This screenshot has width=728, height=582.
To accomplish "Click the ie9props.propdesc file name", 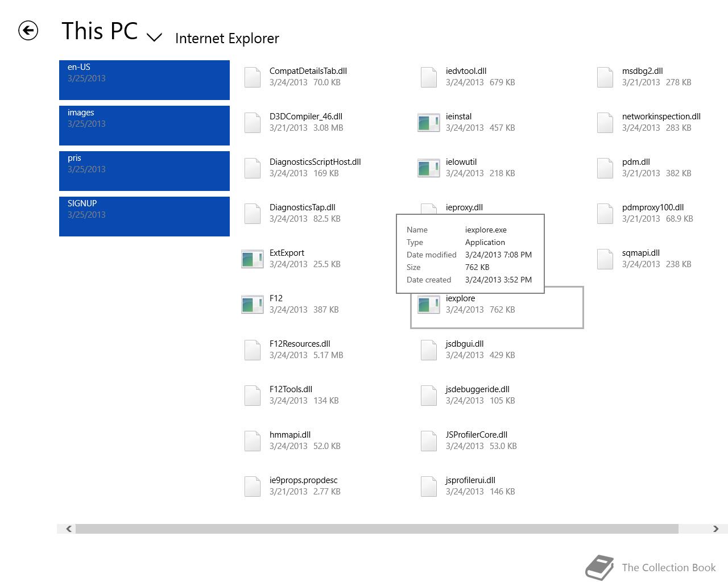I will [x=304, y=480].
